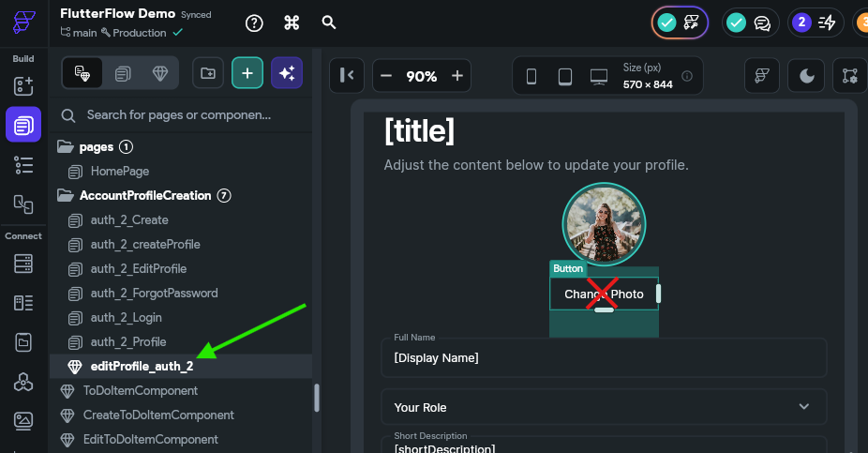
Task: Open the help question mark icon
Action: point(254,23)
